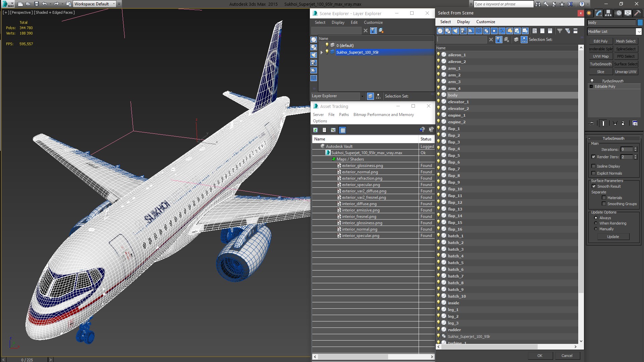The width and height of the screenshot is (644, 362).
Task: Toggle Display Bone Objects filter in Select From Scene
Action: click(x=502, y=31)
